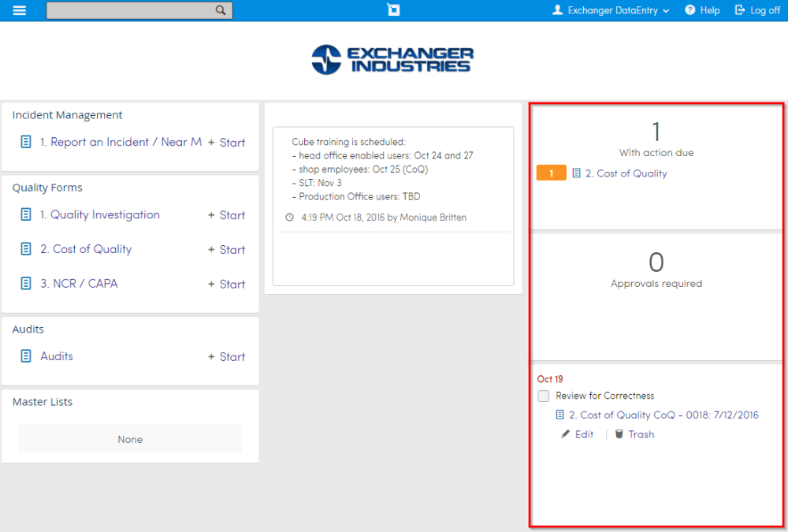Click form icon beside Report an Incident
The height and width of the screenshot is (532, 788).
point(26,143)
